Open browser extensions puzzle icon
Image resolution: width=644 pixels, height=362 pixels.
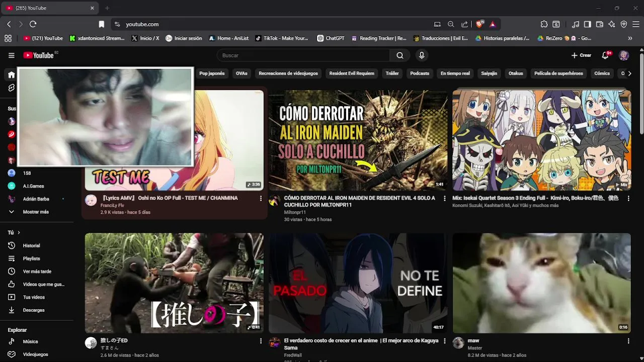(x=544, y=24)
